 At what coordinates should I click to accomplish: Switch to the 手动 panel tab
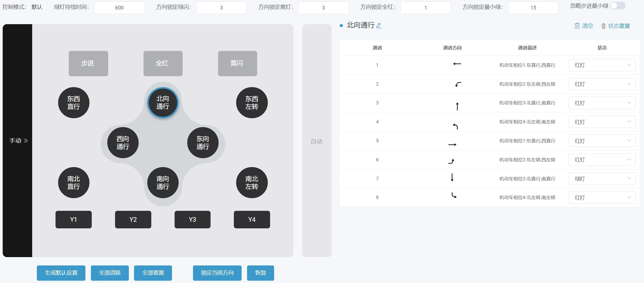point(18,141)
